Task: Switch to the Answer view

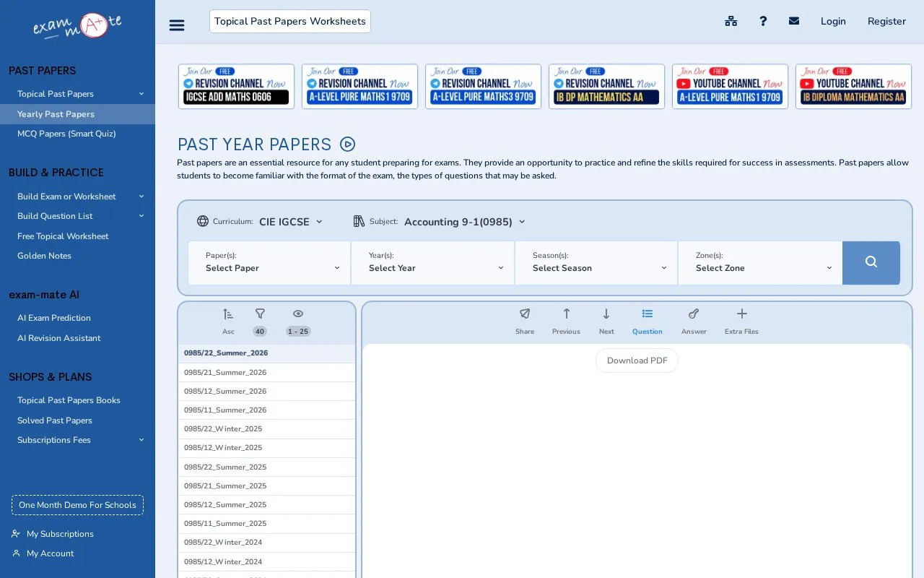Action: [694, 321]
